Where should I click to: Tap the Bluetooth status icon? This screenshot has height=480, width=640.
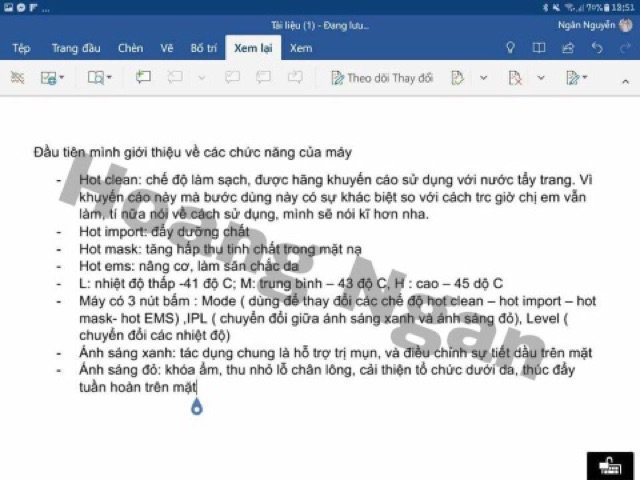pyautogui.click(x=546, y=7)
